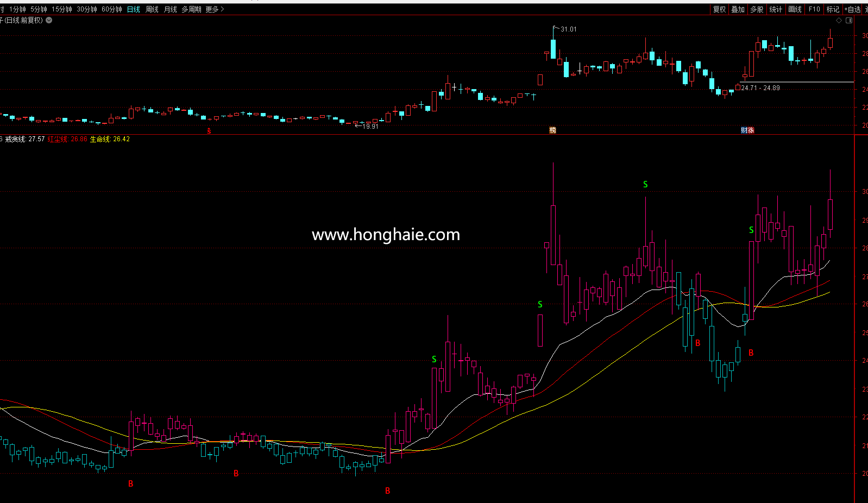Click the F10 company info button
The image size is (868, 503).
click(x=814, y=9)
